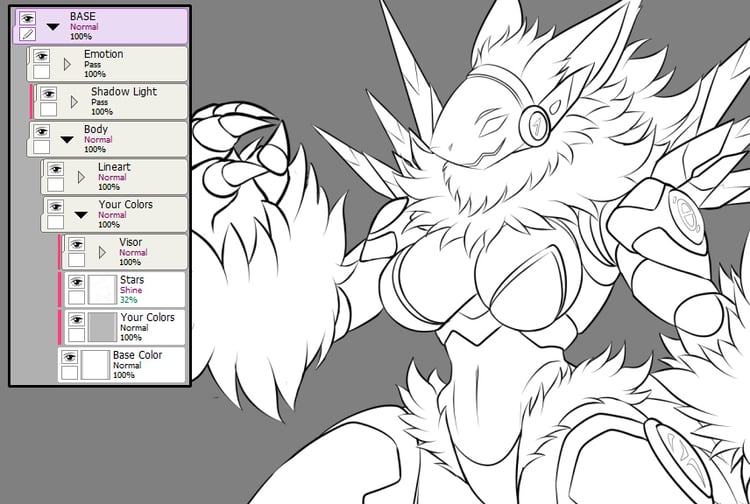The width and height of the screenshot is (750, 504).
Task: Expand the Emotion folder triangle
Action: pyautogui.click(x=67, y=64)
